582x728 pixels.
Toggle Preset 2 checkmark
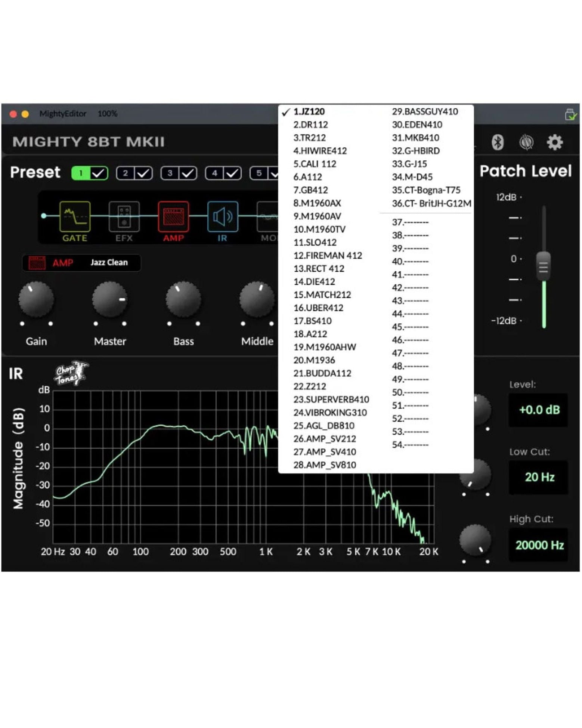tap(143, 173)
